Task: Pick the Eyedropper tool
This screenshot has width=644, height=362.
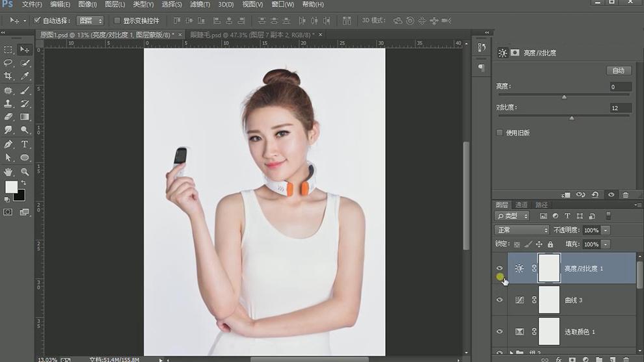Action: 25,77
